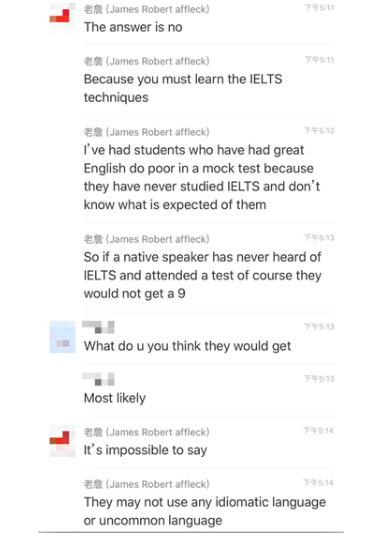Tap sender name above 'It's impossible to say'

pos(147,432)
